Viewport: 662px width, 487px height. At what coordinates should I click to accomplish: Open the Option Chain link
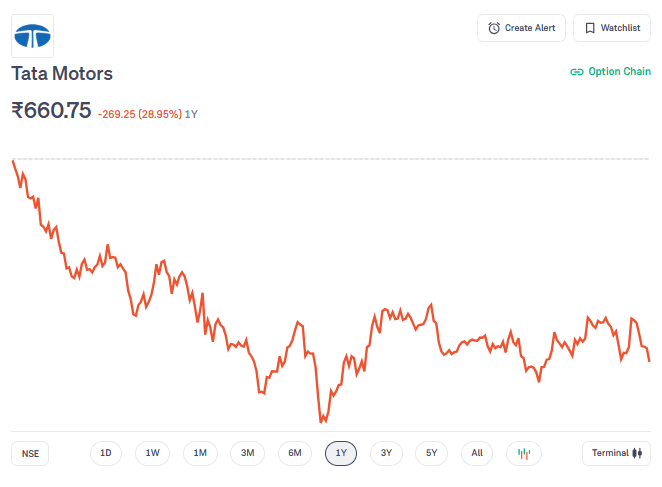point(610,72)
